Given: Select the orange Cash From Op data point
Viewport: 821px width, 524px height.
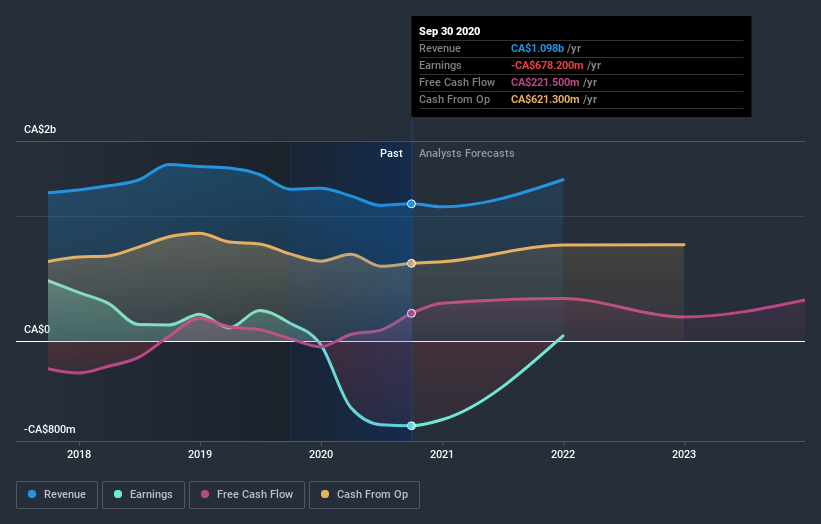Looking at the screenshot, I should coord(412,263).
